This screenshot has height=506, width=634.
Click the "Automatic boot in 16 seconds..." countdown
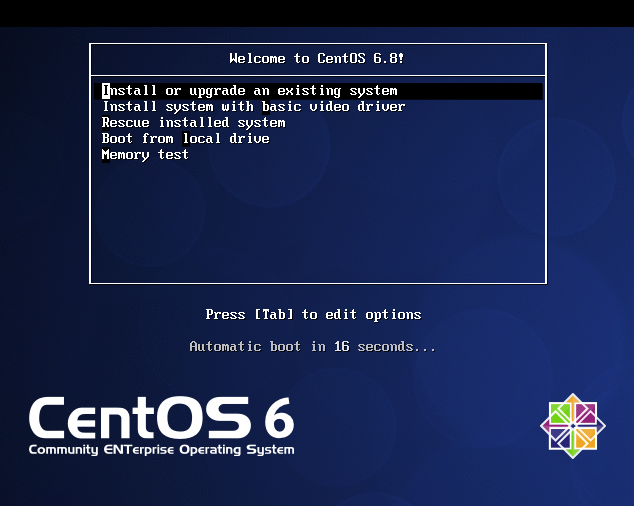coord(313,347)
